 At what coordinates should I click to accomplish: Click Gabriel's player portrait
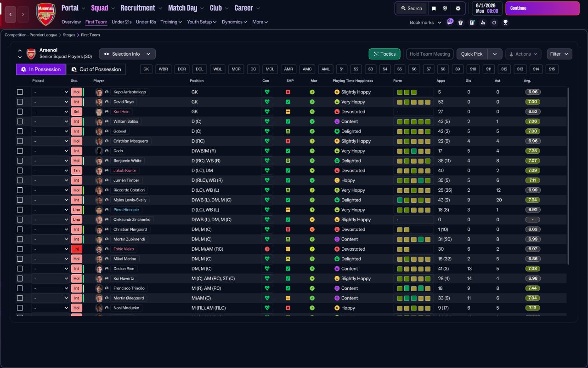click(x=99, y=131)
